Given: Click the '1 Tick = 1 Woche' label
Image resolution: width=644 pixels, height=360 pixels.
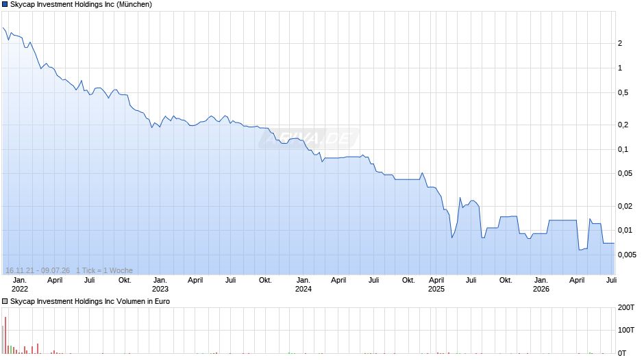Looking at the screenshot, I should coord(104,270).
